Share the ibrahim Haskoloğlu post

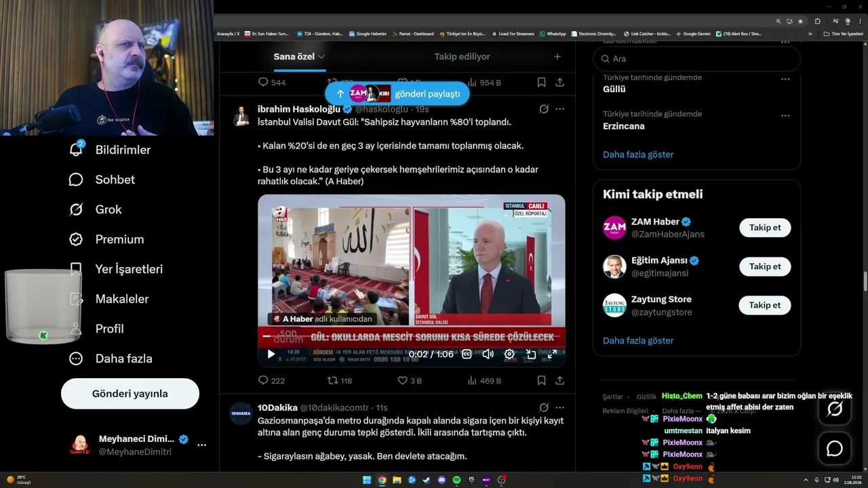[560, 381]
